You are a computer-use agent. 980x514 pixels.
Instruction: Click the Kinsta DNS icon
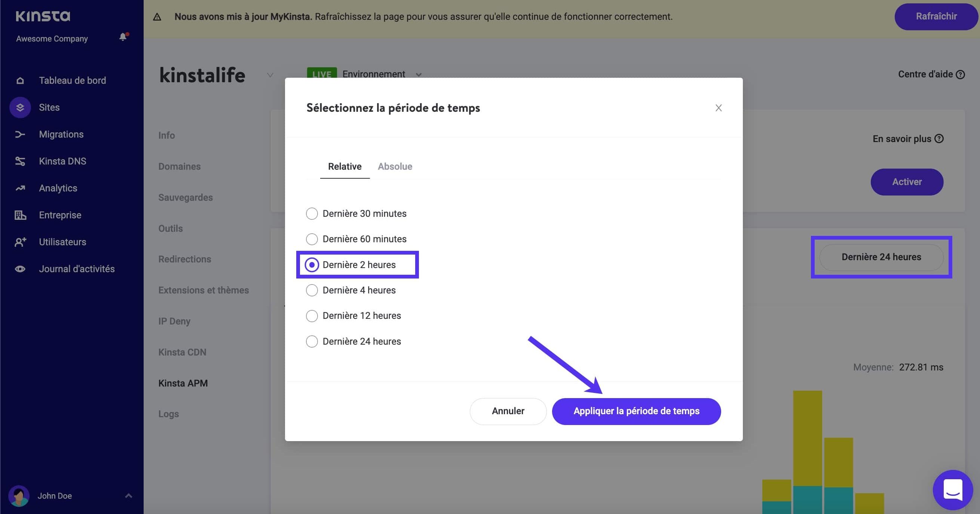[20, 161]
